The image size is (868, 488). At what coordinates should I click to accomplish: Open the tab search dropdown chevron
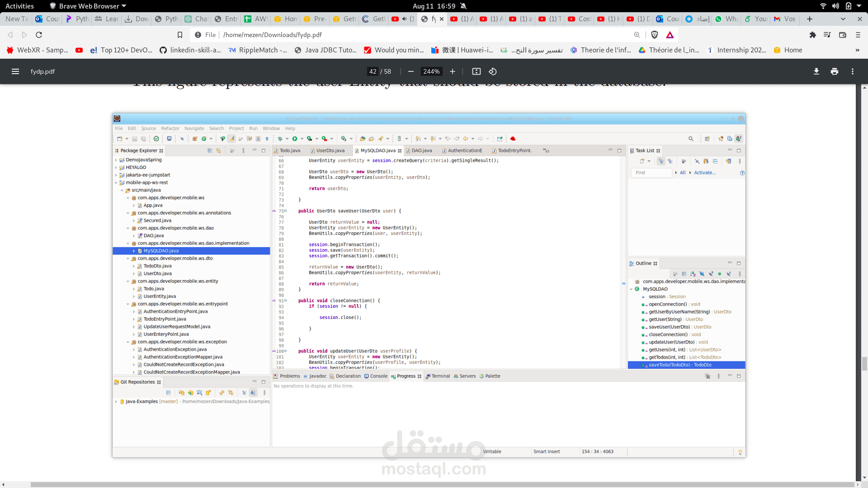843,19
